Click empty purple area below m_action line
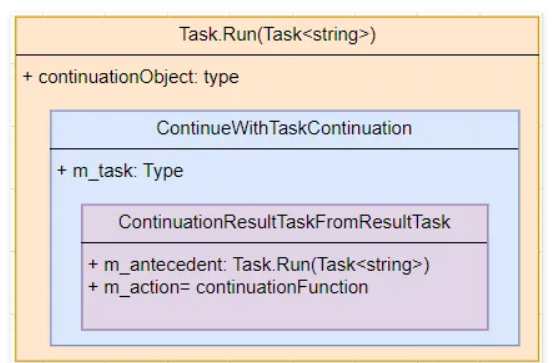 click(x=285, y=313)
